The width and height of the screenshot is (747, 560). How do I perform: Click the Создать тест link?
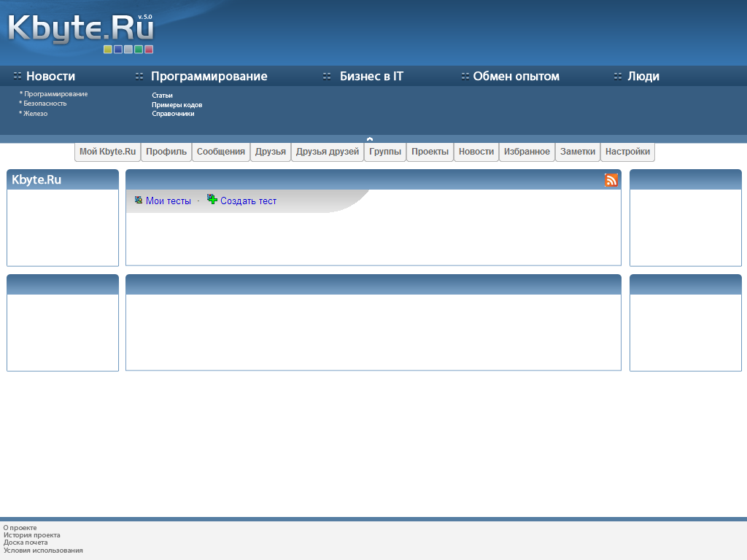[x=248, y=201]
